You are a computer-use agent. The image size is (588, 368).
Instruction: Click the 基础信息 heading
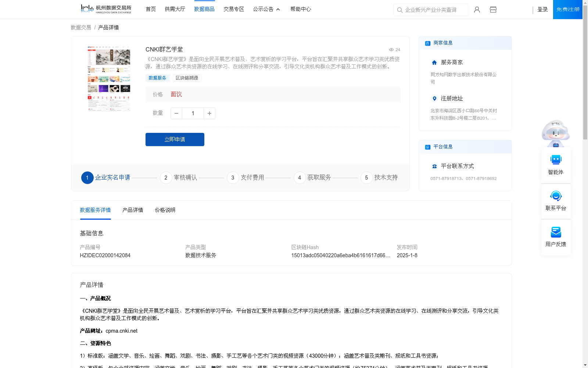tap(92, 233)
